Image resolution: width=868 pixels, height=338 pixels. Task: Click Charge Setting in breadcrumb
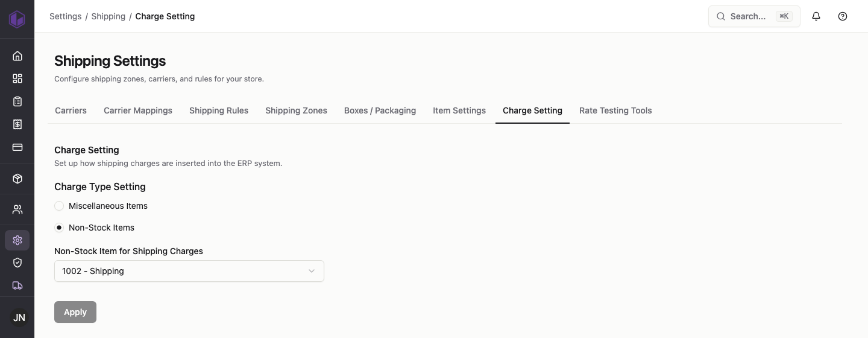click(x=165, y=16)
